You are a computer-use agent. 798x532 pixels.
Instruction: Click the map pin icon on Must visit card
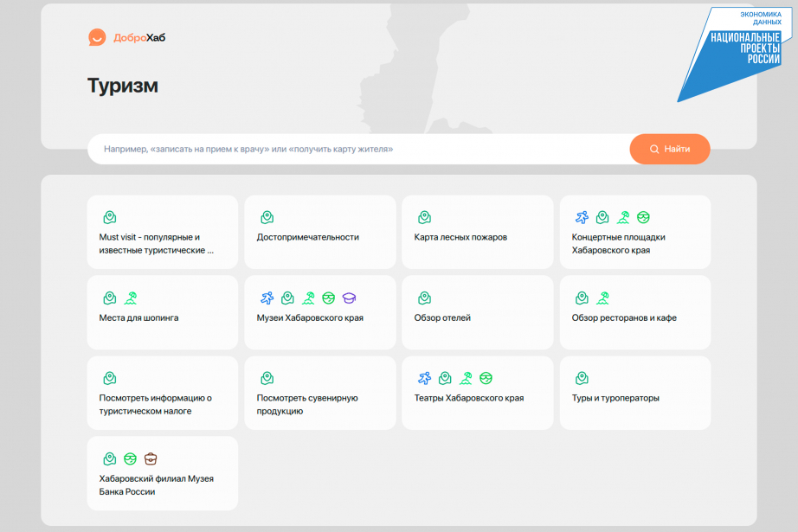(109, 218)
